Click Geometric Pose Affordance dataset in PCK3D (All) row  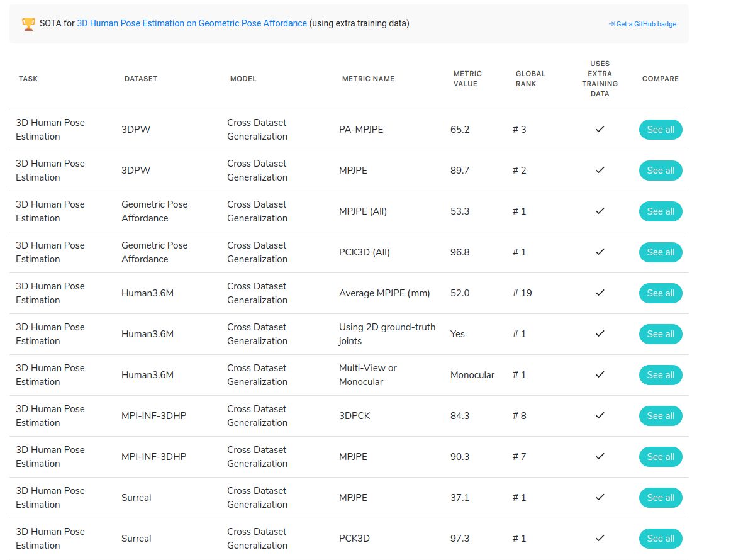coord(155,252)
